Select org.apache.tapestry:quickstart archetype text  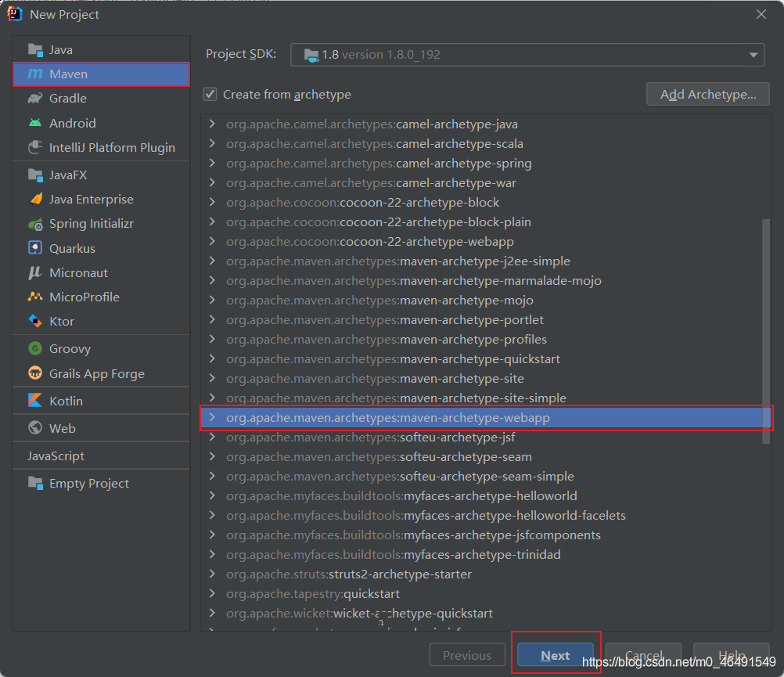(312, 593)
